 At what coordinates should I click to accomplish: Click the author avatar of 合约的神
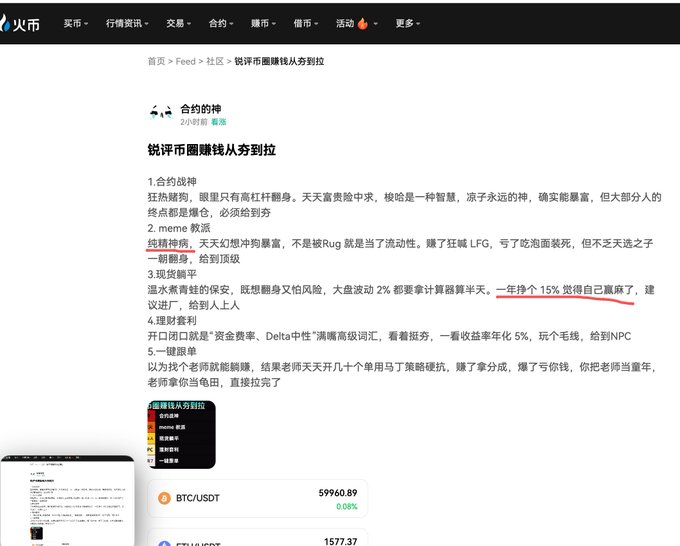tap(160, 113)
